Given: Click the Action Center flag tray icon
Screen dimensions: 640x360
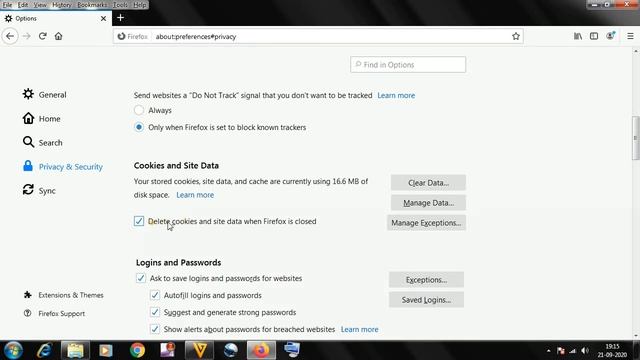Looking at the screenshot, I should 561,351.
